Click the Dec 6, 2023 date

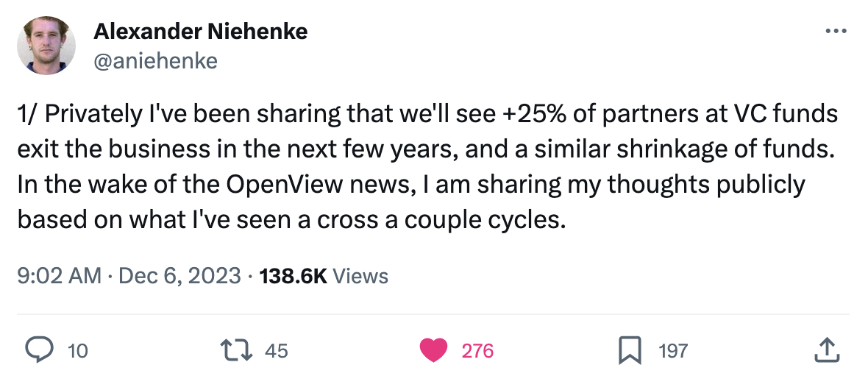click(x=179, y=276)
